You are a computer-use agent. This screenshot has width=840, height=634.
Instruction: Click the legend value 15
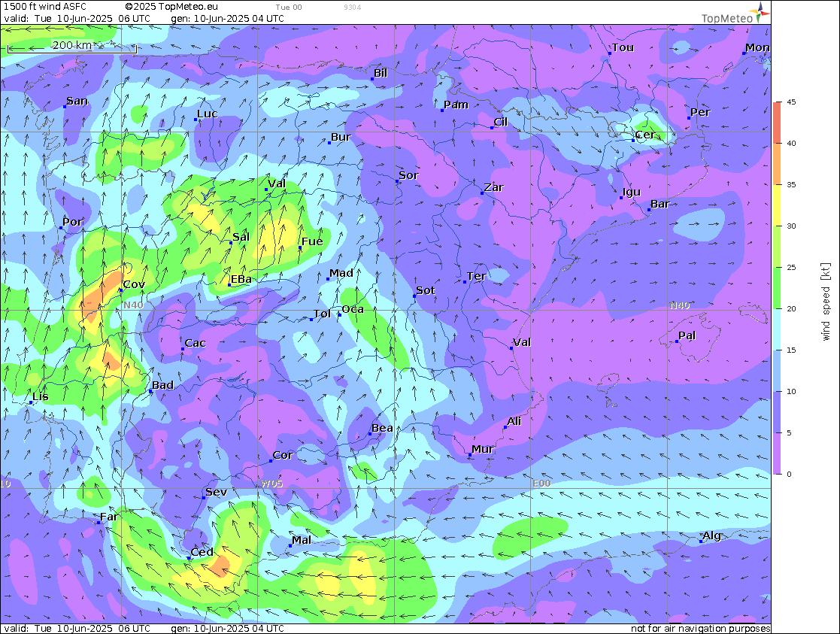791,350
